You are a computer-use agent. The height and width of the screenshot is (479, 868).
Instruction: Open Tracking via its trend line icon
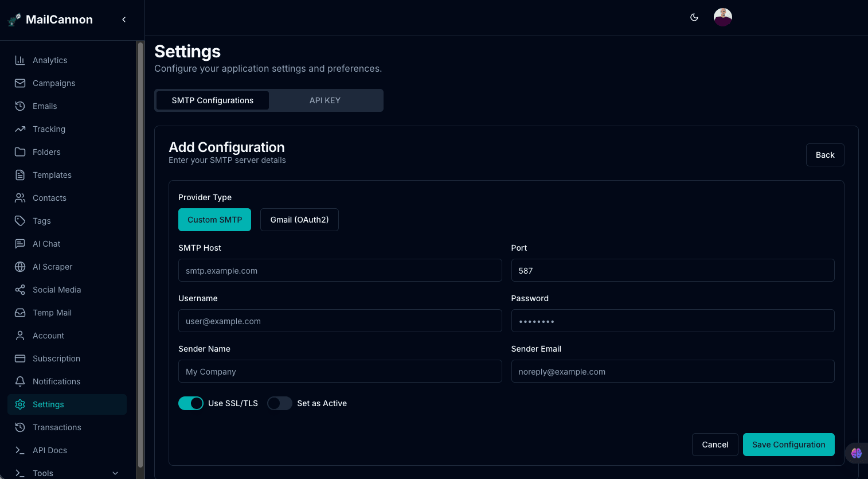pyautogui.click(x=20, y=129)
